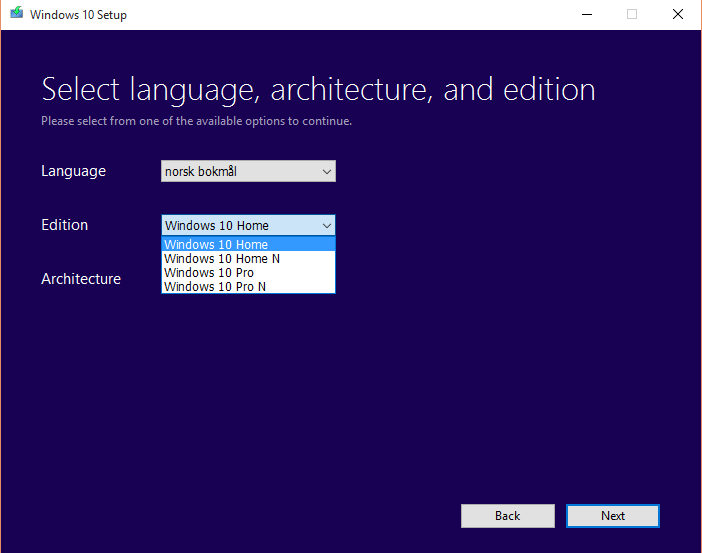Click the 'Please select from one' instruction text

point(197,121)
